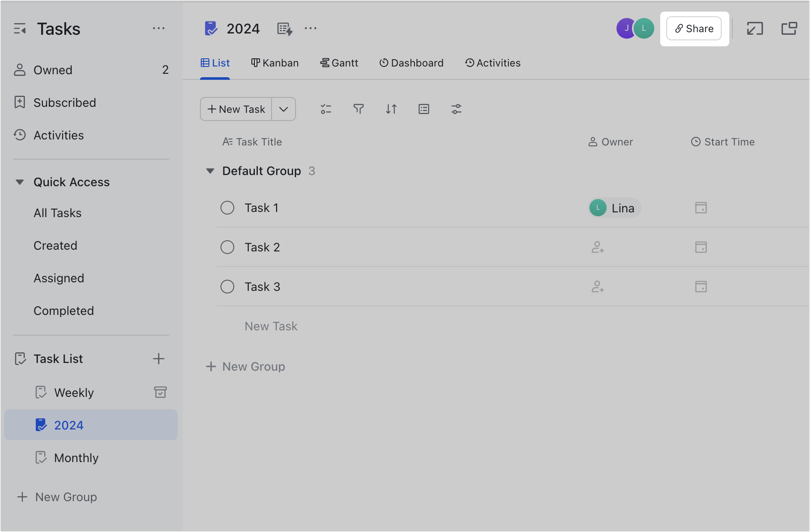Check the circle next to Task 2

click(227, 247)
